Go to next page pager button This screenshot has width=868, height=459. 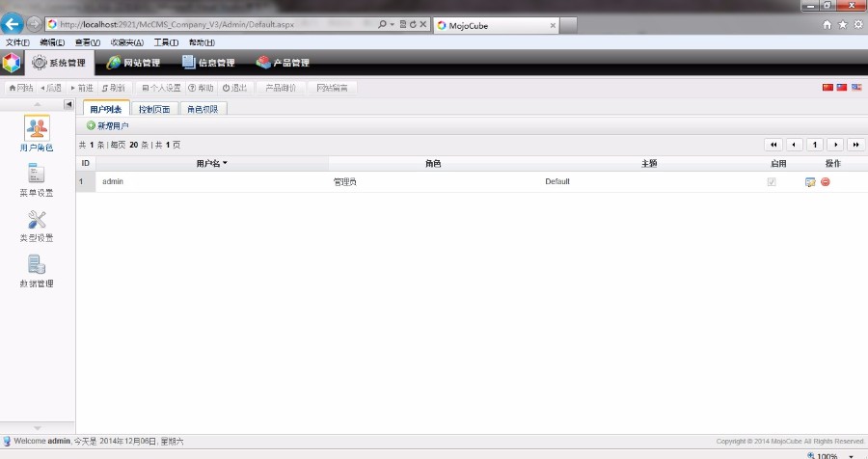click(835, 145)
